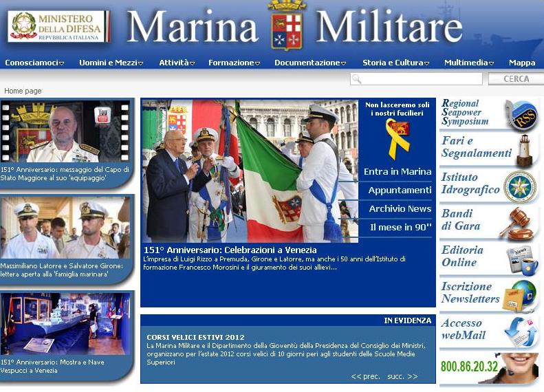Click the YouTube icon on the video thumbnail
This screenshot has width=544, height=392.
click(102, 115)
